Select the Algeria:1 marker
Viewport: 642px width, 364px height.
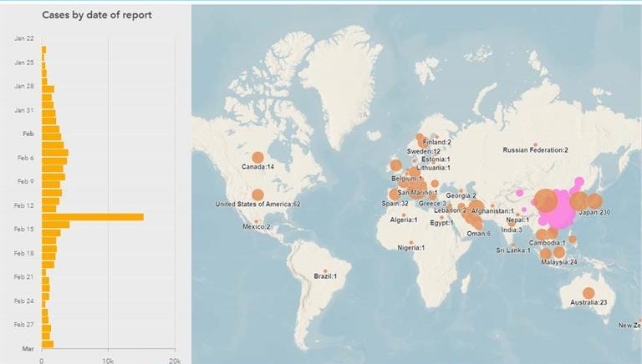pos(404,215)
